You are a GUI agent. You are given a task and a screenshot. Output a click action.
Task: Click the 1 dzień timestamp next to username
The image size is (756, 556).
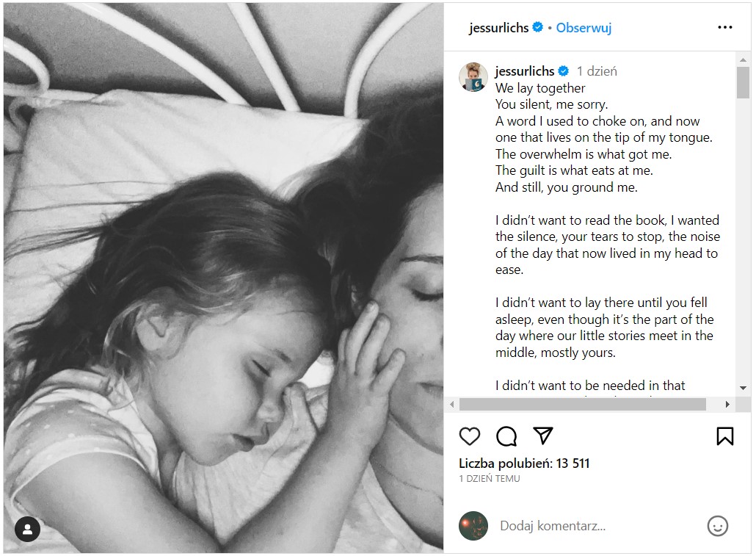click(x=597, y=71)
